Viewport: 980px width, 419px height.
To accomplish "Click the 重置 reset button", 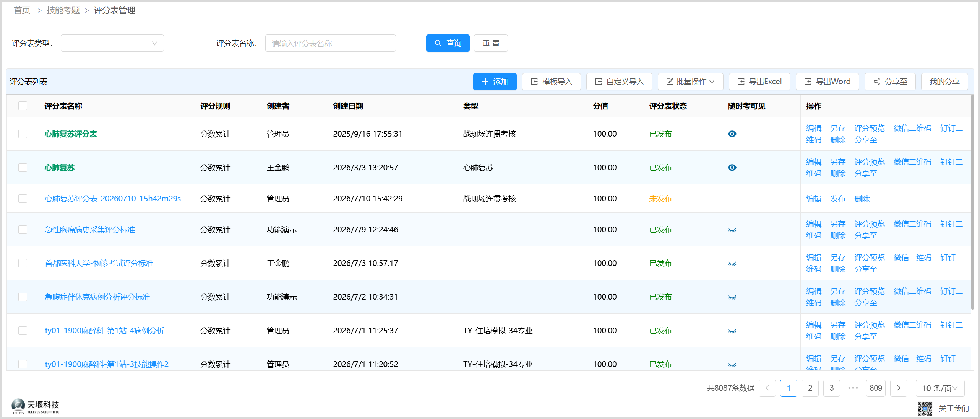I will click(x=491, y=43).
